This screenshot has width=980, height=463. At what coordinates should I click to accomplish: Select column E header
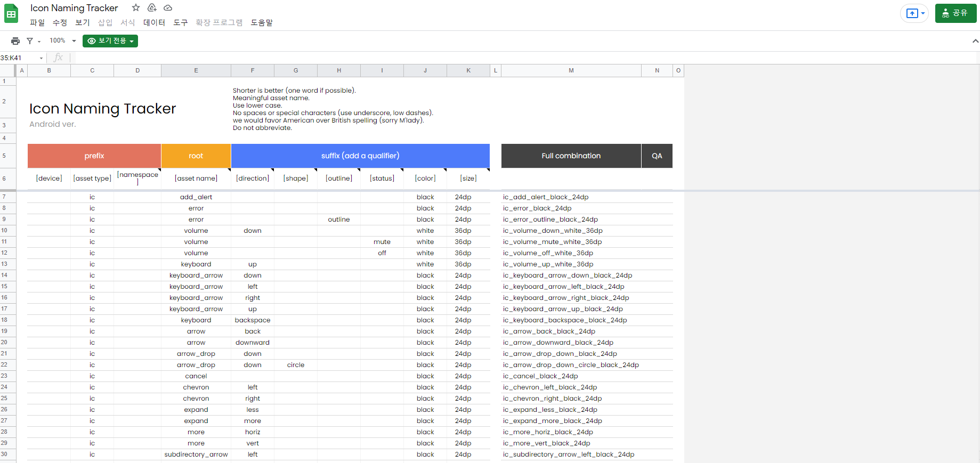pos(196,70)
